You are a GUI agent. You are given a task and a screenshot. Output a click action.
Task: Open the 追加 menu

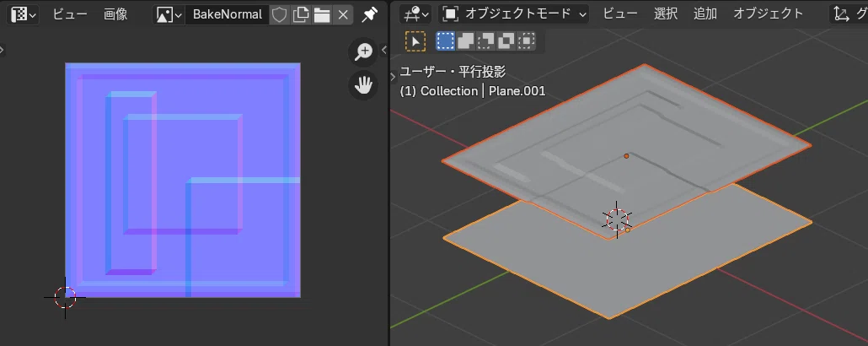point(705,14)
